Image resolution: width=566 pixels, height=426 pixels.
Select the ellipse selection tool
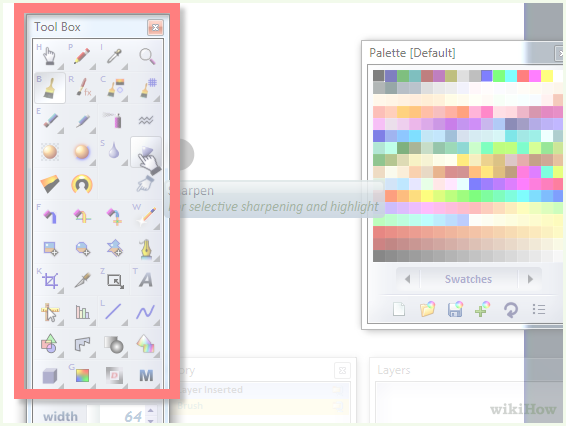[x=82, y=248]
